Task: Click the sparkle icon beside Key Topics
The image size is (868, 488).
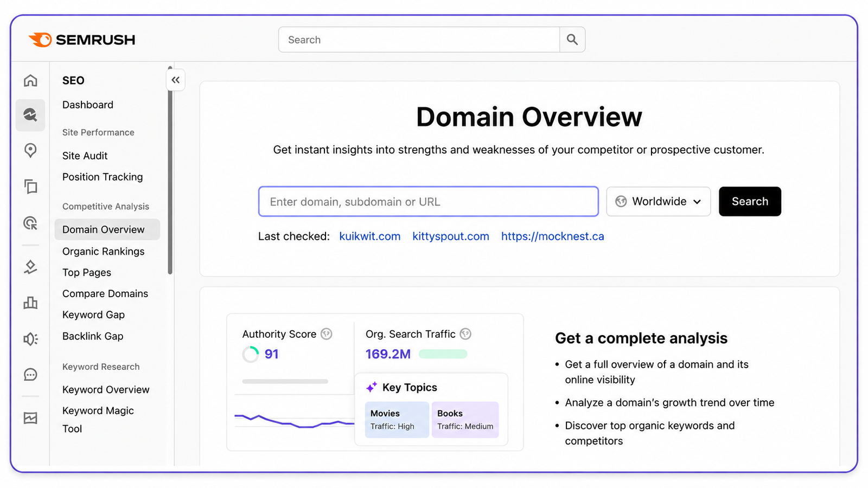Action: [x=372, y=387]
